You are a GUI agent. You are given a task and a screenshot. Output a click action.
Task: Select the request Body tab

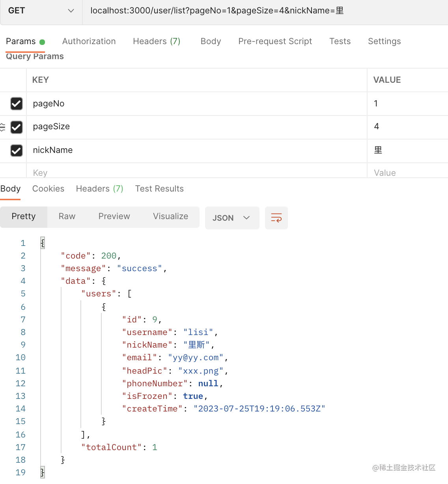[211, 41]
